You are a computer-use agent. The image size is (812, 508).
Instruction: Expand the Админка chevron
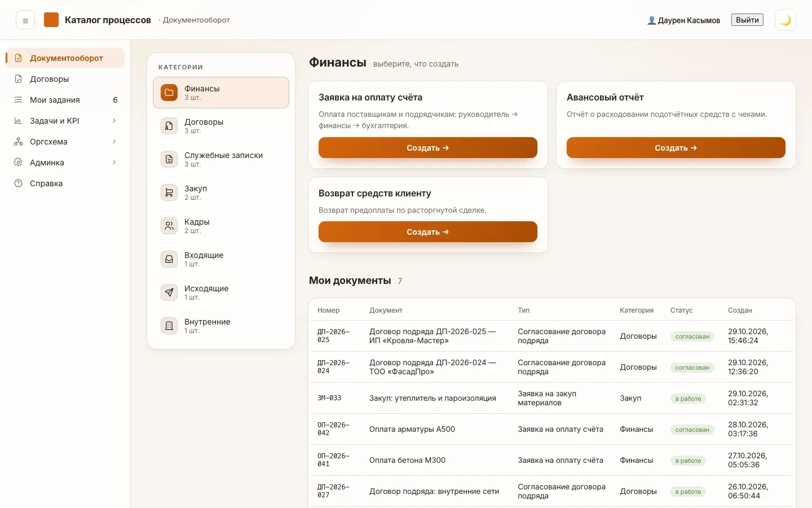(x=114, y=163)
